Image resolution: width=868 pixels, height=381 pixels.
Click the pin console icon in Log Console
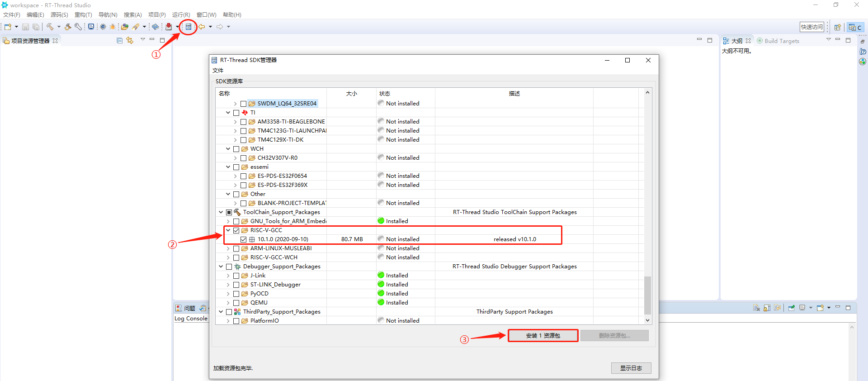pos(792,308)
